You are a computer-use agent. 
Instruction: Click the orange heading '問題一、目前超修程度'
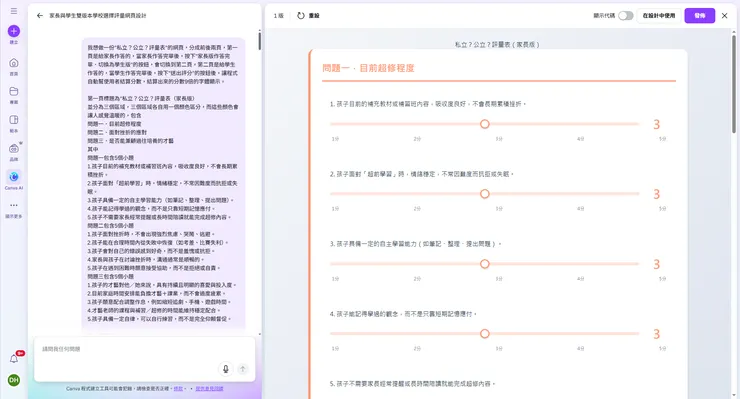point(368,68)
